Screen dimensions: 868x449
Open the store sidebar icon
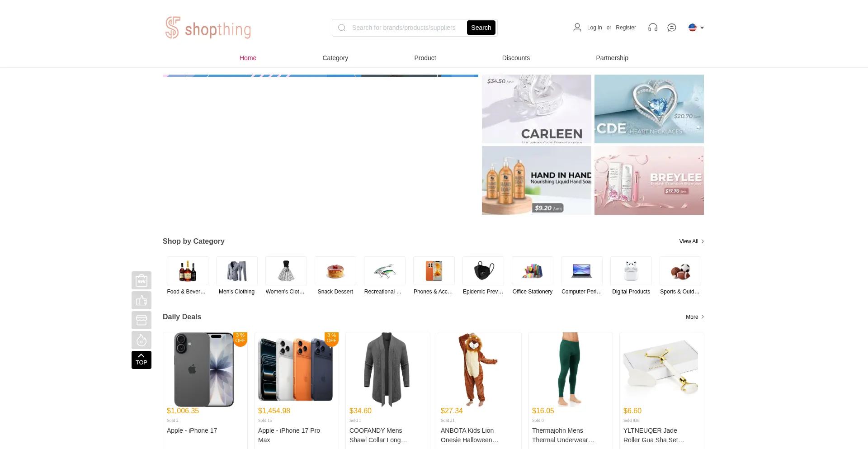142,320
